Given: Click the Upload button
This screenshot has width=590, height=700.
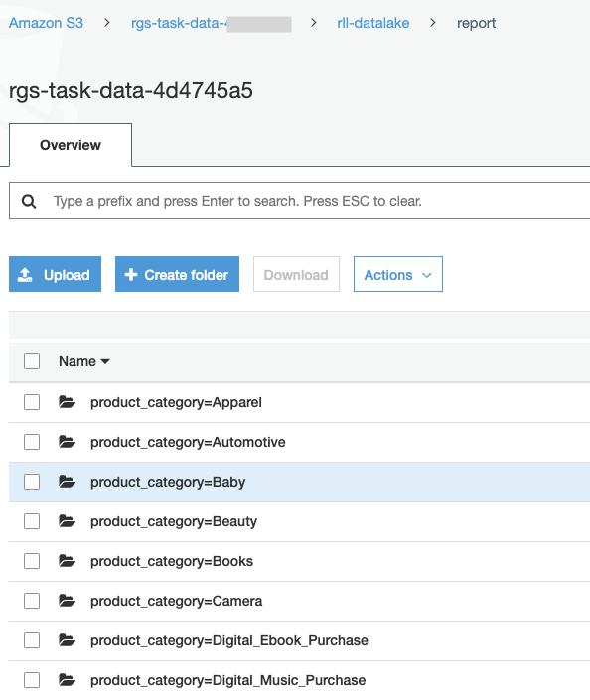Looking at the screenshot, I should [x=55, y=274].
